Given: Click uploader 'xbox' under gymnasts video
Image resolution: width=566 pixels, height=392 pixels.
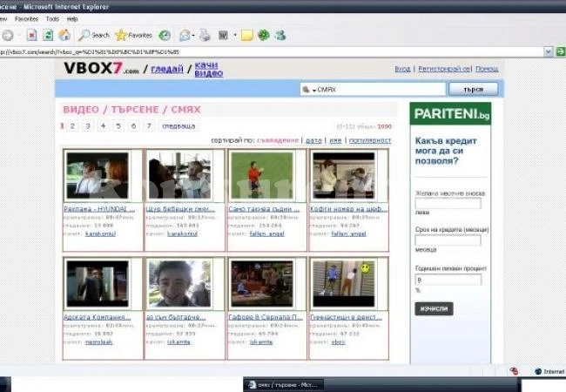Looking at the screenshot, I should click(x=338, y=341).
